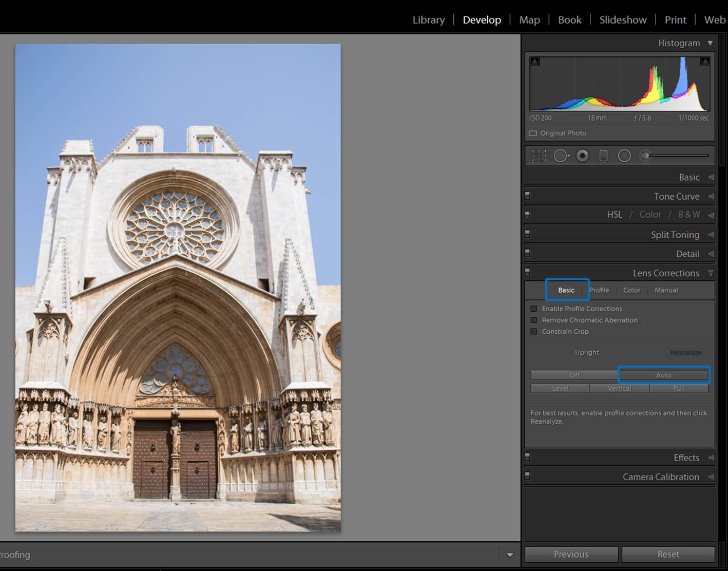Select the Radial Filter tool

[624, 156]
